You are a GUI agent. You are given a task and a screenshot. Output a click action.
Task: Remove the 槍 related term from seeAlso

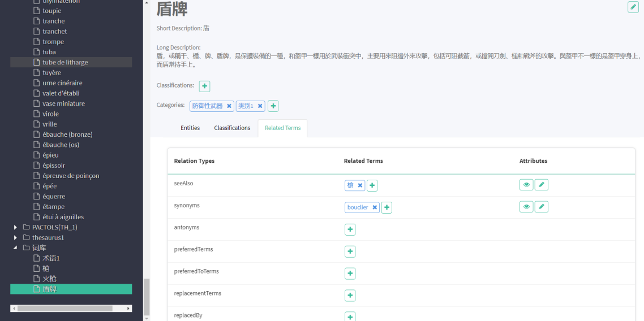360,185
